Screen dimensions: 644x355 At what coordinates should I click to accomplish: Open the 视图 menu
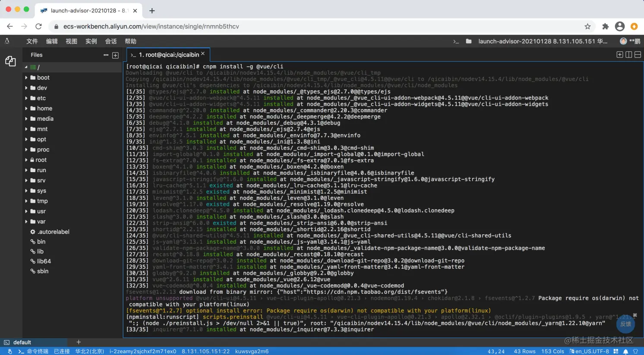coord(71,41)
